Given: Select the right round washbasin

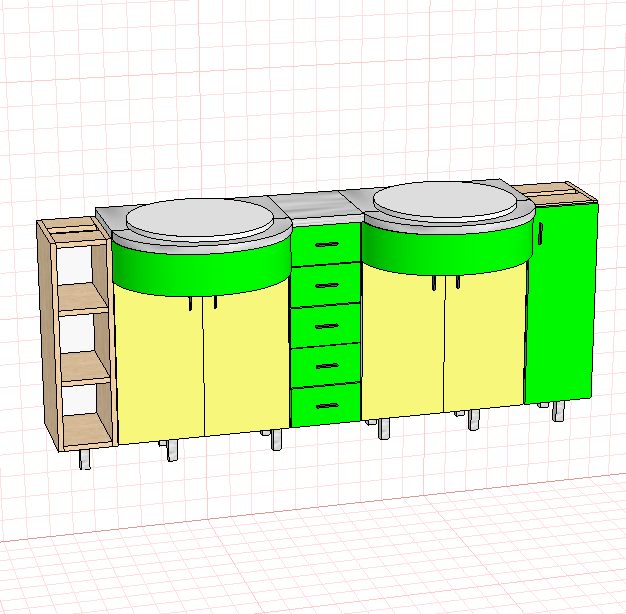Looking at the screenshot, I should pyautogui.click(x=446, y=201).
